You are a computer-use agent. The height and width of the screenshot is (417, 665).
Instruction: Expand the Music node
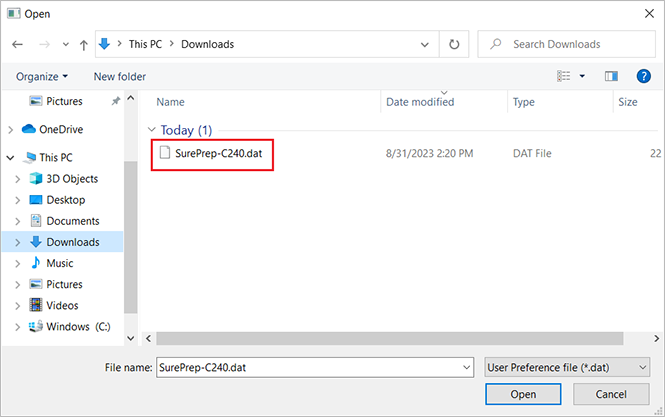(x=17, y=264)
